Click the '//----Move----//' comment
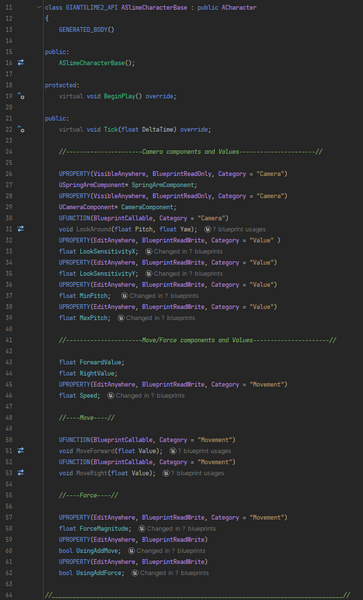The width and height of the screenshot is (363, 600). point(86,418)
